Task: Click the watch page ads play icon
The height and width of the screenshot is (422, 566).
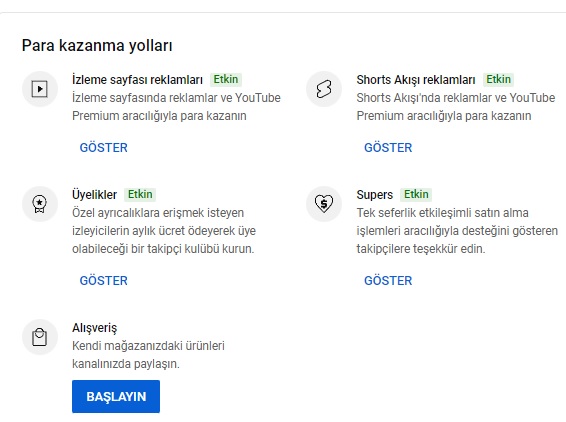Action: point(40,89)
